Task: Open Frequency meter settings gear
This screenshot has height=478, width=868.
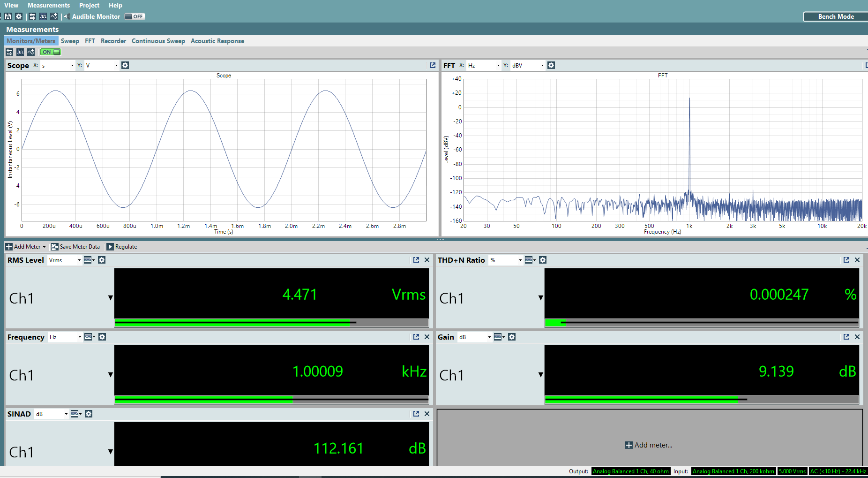Action: pos(102,337)
